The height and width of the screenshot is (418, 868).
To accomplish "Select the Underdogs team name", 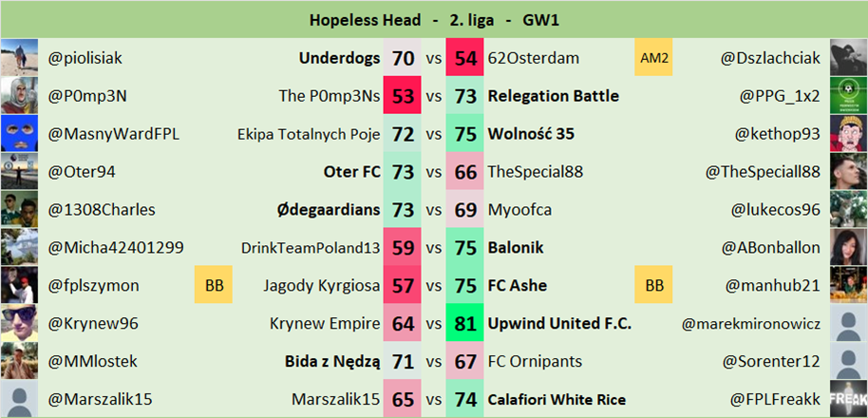I will [x=339, y=58].
